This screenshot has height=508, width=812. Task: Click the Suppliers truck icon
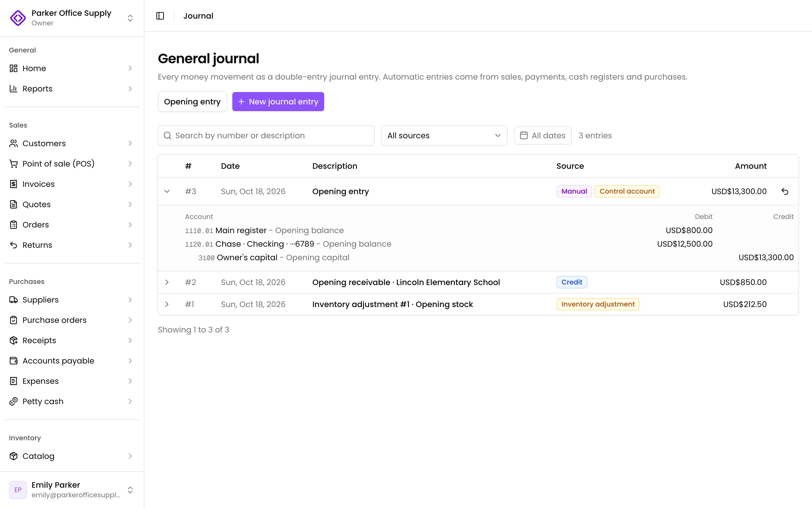coord(14,300)
